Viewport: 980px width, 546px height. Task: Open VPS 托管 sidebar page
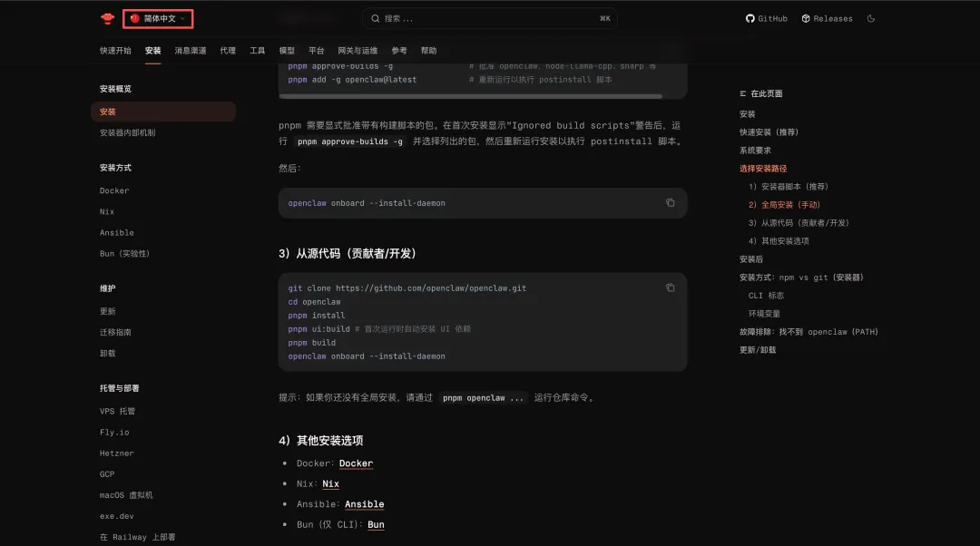[x=117, y=411]
